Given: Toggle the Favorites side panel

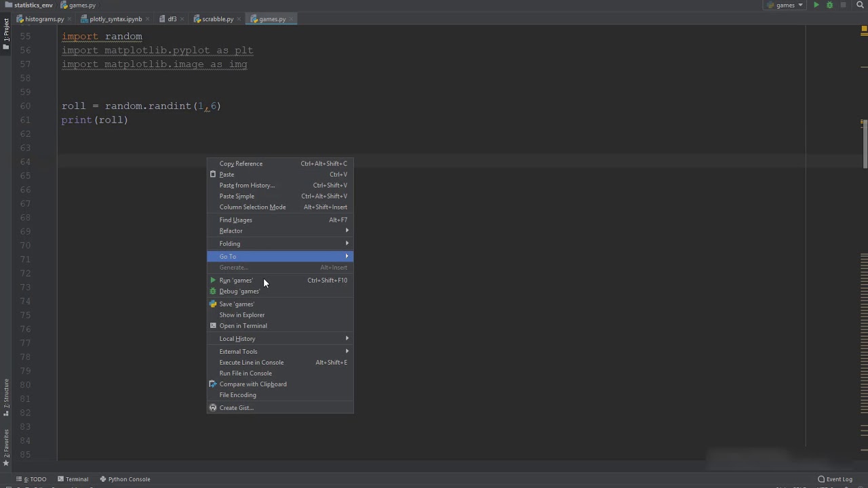Looking at the screenshot, I should pyautogui.click(x=6, y=447).
